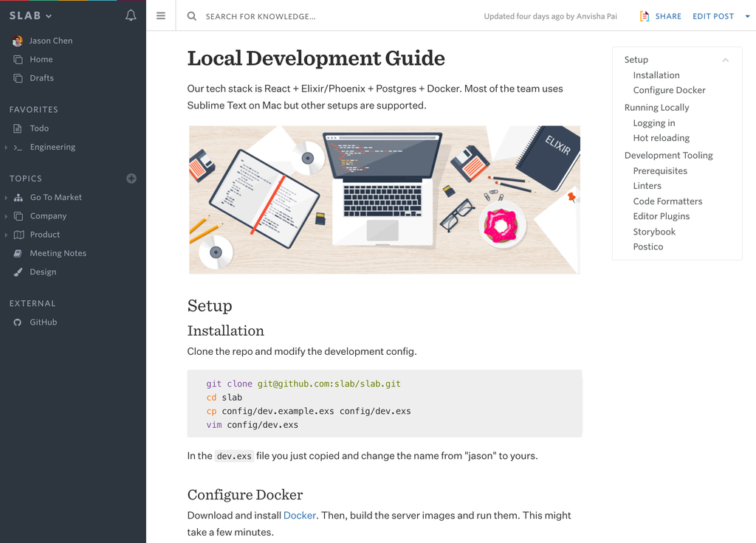This screenshot has height=543, width=756.
Task: Expand the Company topic arrow
Action: 6,216
